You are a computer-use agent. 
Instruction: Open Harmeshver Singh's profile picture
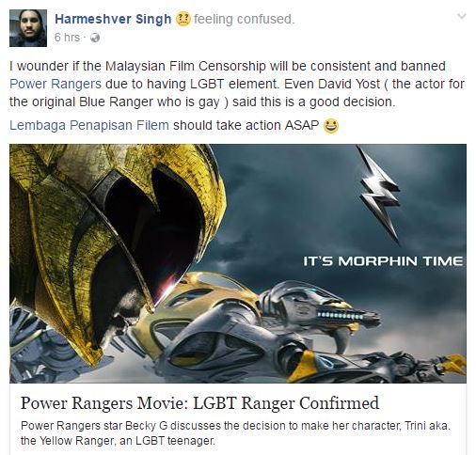(x=28, y=28)
